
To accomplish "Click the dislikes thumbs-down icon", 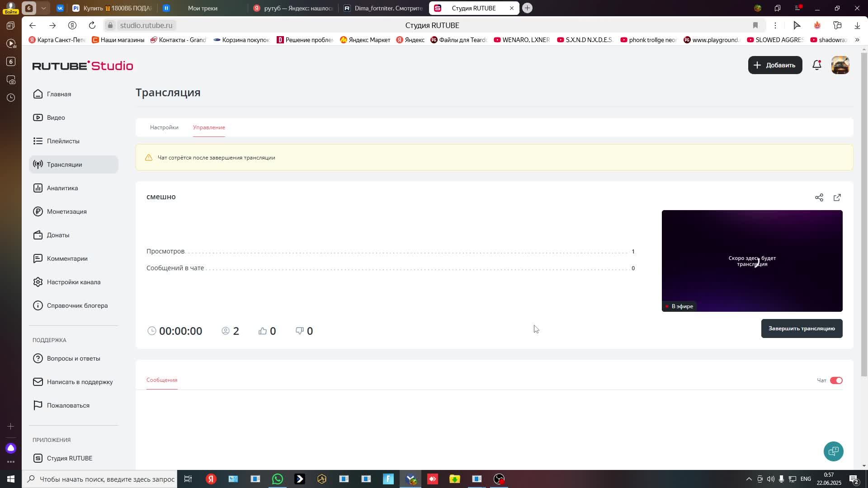I will point(299,331).
